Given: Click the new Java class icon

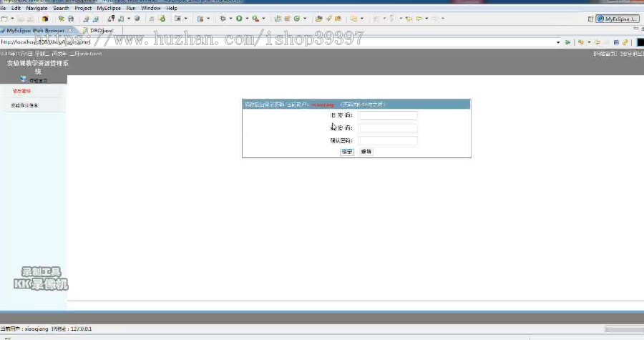Looking at the screenshot, I should coord(297,19).
